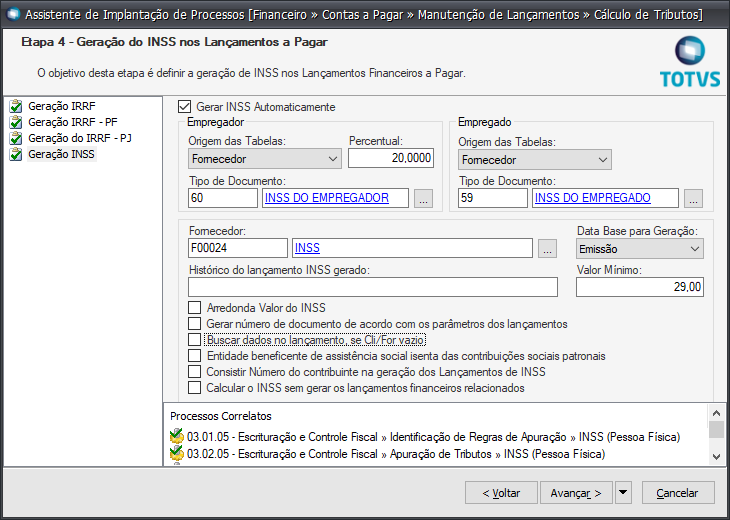
Task: Click the Processos Correlatos scrollbar thumb
Action: pos(716,430)
